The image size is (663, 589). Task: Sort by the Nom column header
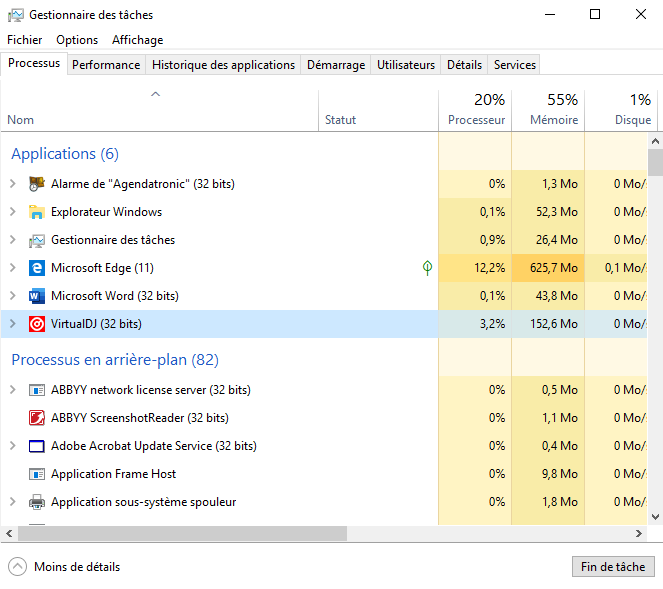pyautogui.click(x=159, y=111)
